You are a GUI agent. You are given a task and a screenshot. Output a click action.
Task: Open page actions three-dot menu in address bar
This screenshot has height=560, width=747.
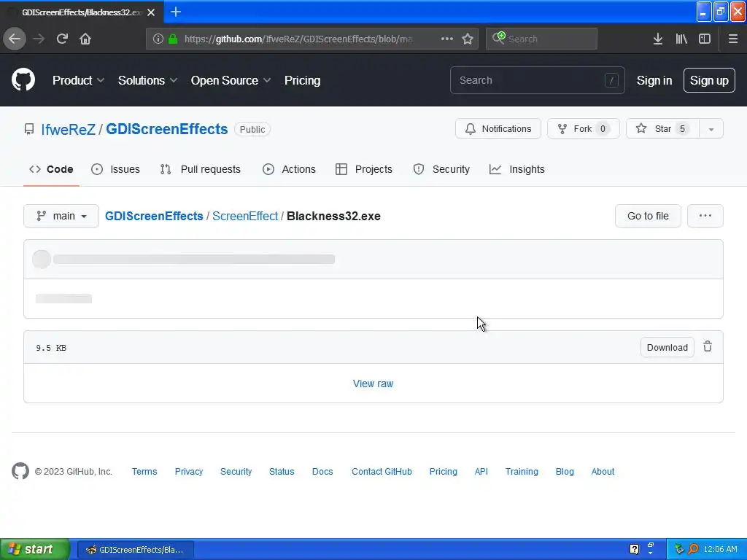(x=447, y=39)
